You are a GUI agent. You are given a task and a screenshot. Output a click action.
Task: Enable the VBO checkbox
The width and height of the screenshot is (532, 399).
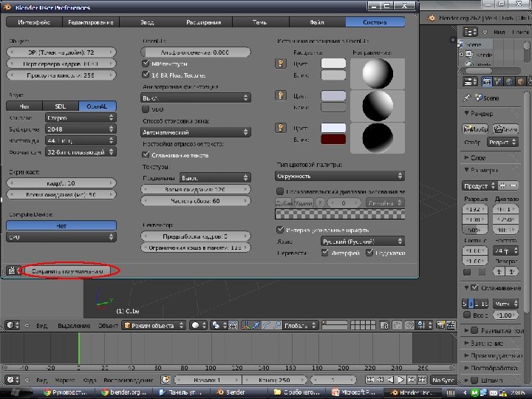pos(145,109)
